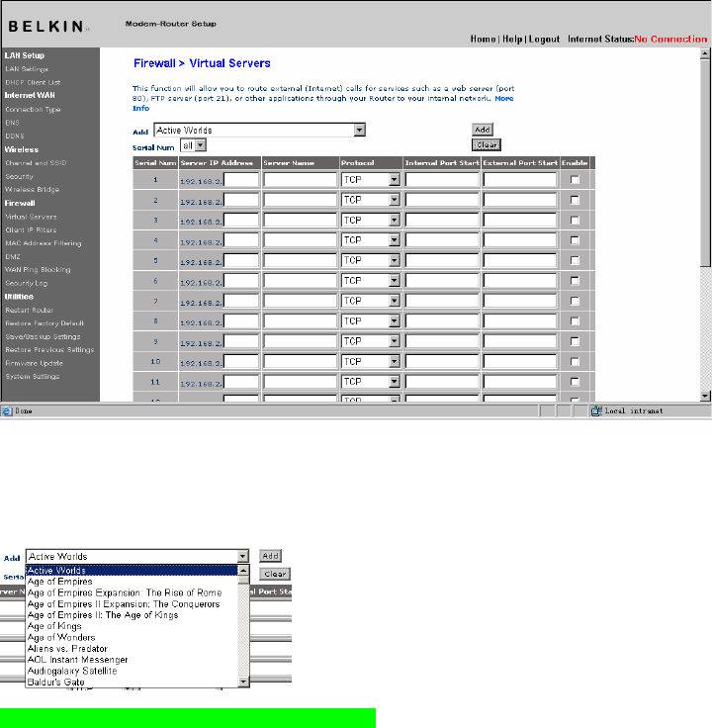Open Protocol dropdown for row 3
Viewport: 712px width, 728px height.
(371, 220)
